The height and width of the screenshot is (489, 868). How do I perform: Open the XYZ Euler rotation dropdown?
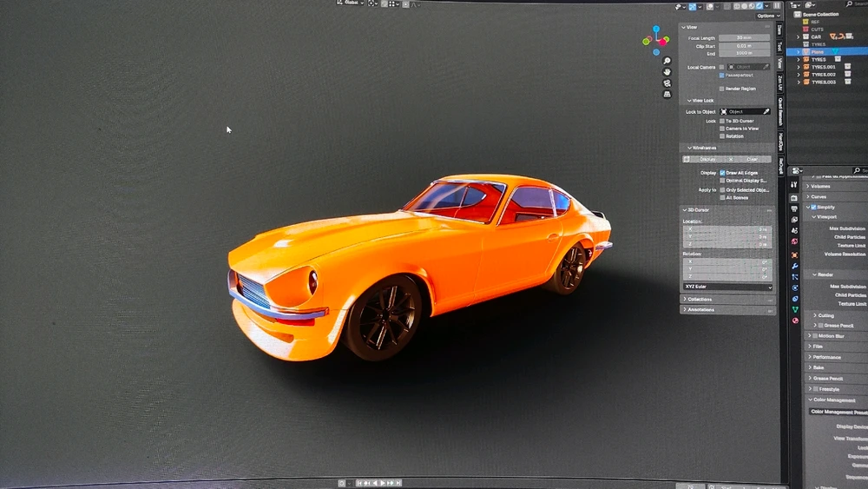727,287
